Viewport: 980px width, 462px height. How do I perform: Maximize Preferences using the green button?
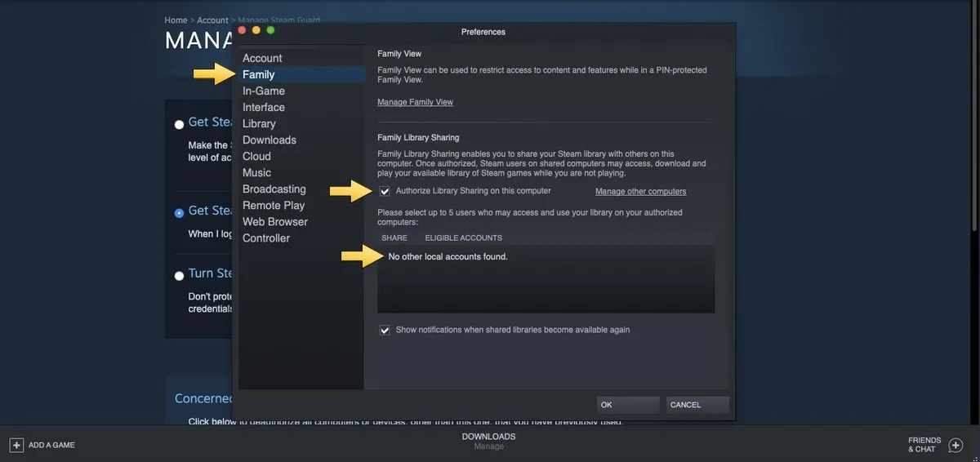tap(270, 30)
